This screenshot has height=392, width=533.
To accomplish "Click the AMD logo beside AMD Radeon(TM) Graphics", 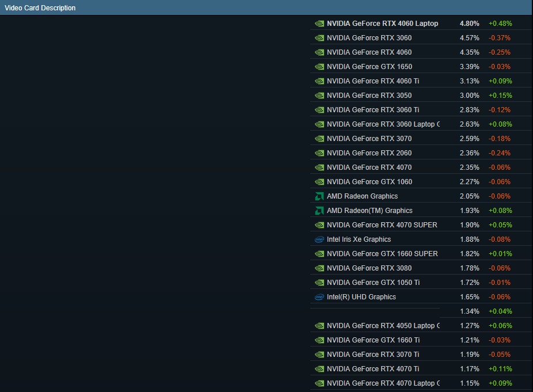I will pyautogui.click(x=319, y=211).
